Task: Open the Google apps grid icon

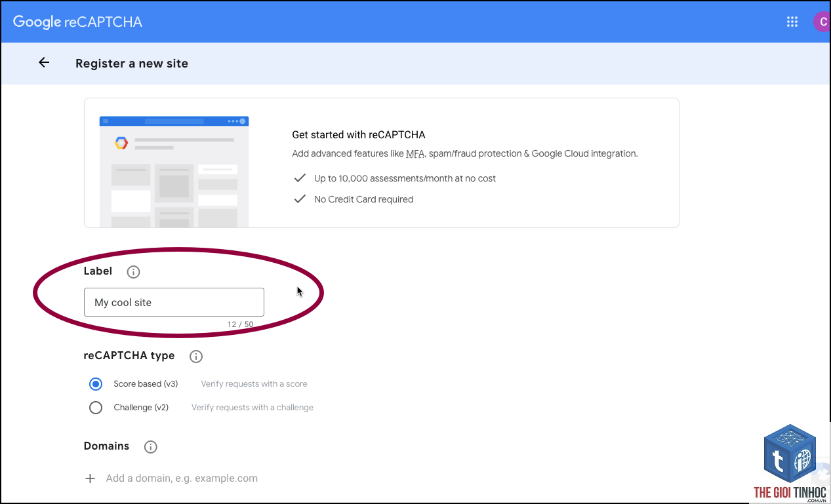Action: coord(792,22)
